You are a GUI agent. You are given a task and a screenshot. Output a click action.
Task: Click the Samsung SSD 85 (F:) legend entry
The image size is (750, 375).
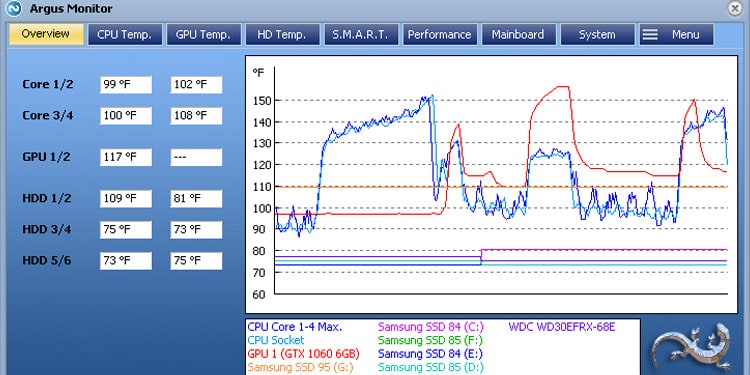(x=430, y=341)
